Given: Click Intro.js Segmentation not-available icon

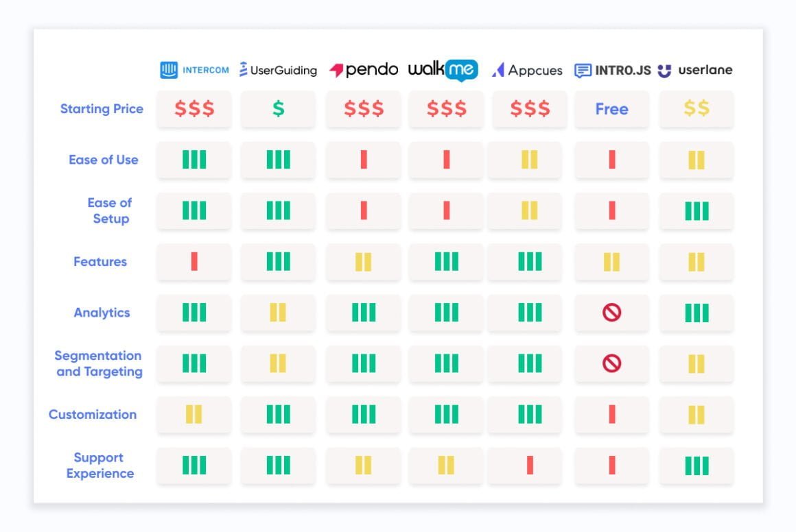Looking at the screenshot, I should coord(611,363).
